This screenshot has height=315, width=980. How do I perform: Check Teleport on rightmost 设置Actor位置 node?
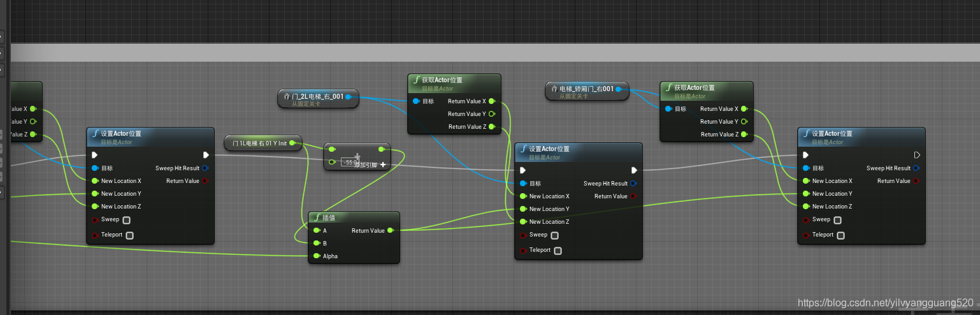point(840,235)
